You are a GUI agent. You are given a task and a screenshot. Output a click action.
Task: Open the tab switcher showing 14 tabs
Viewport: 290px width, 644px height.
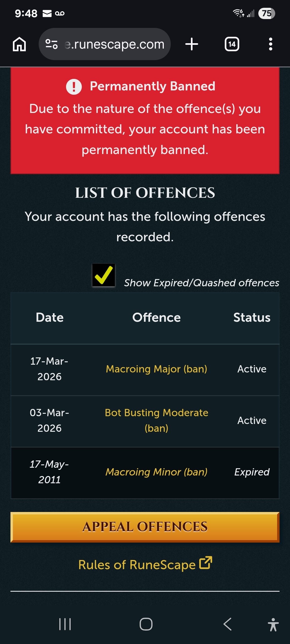pos(232,44)
